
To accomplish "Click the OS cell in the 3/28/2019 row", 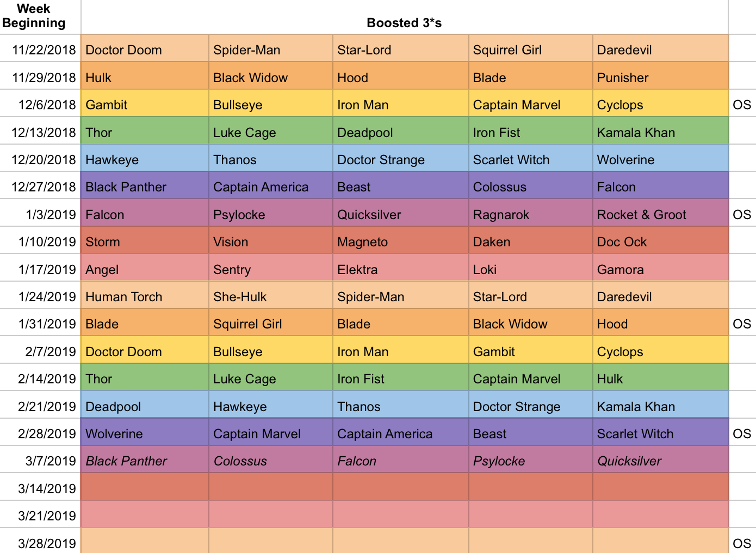I will point(742,541).
